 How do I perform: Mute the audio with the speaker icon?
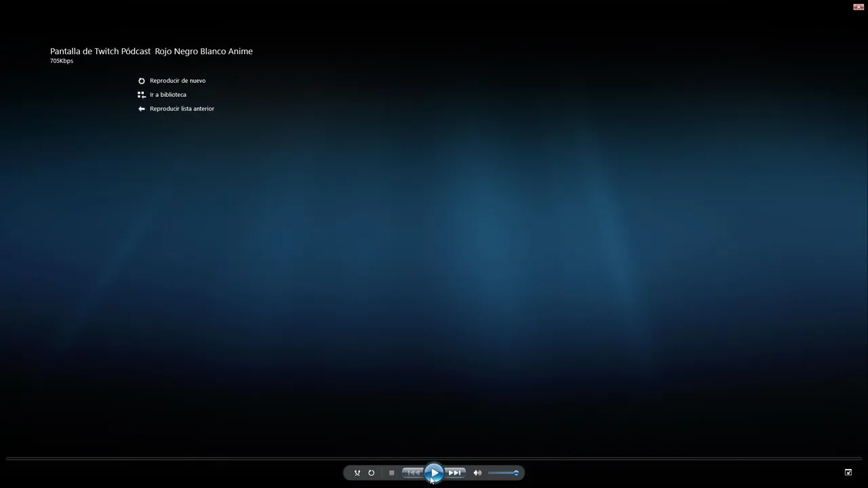tap(477, 473)
